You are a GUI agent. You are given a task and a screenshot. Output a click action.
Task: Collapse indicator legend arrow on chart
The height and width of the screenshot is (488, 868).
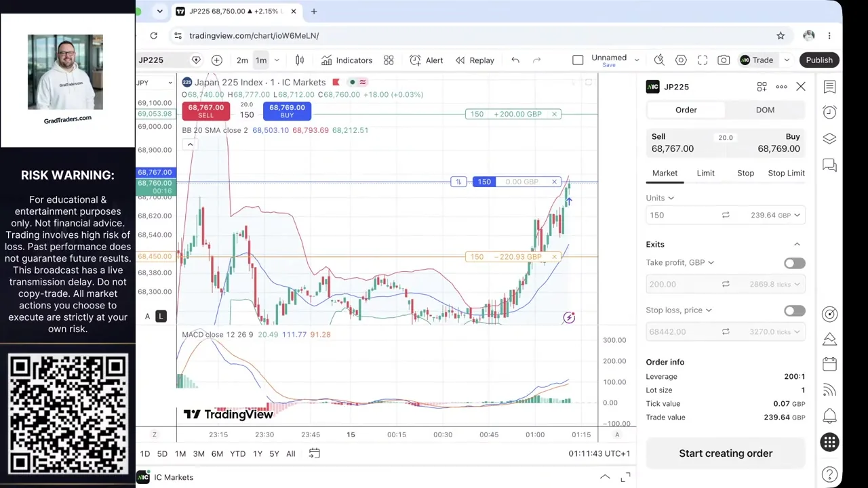tap(190, 144)
